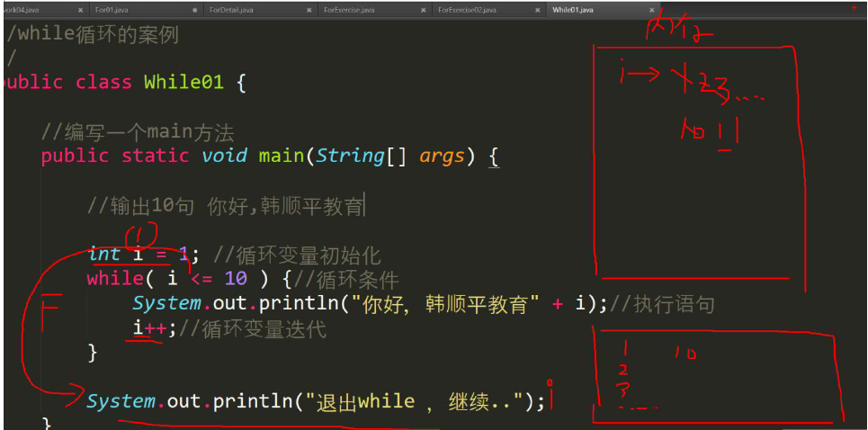
Task: Click the 'static' keyword in main declaration
Action: click(x=155, y=156)
